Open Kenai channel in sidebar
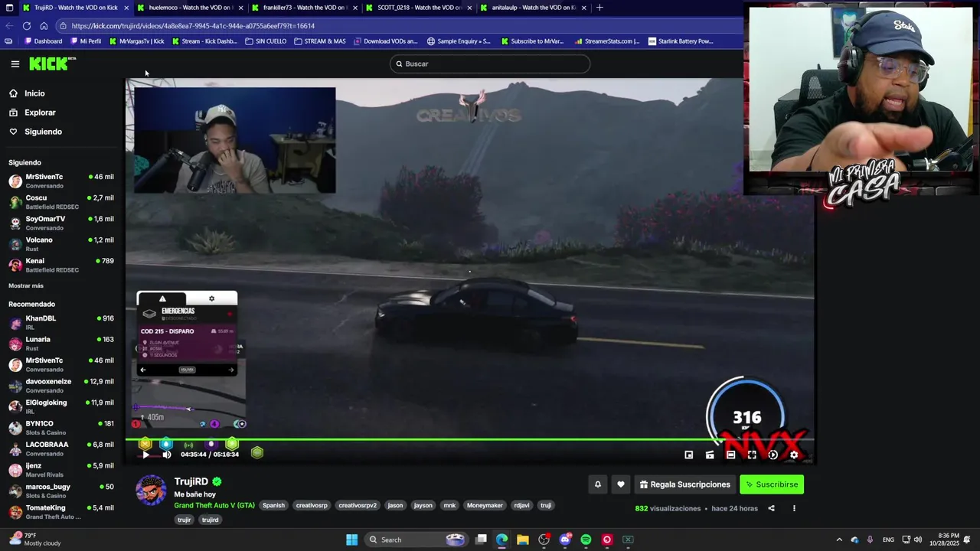This screenshot has height=551, width=980. 61,266
